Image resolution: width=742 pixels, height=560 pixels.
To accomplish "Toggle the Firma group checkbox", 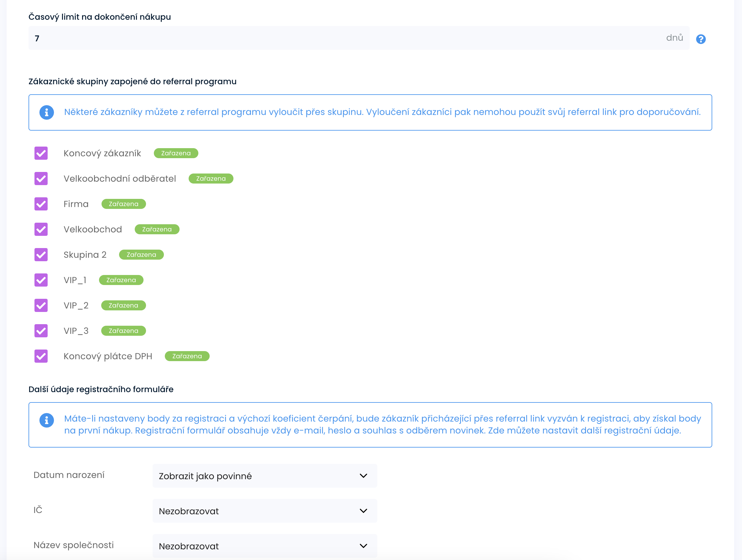I will click(41, 204).
